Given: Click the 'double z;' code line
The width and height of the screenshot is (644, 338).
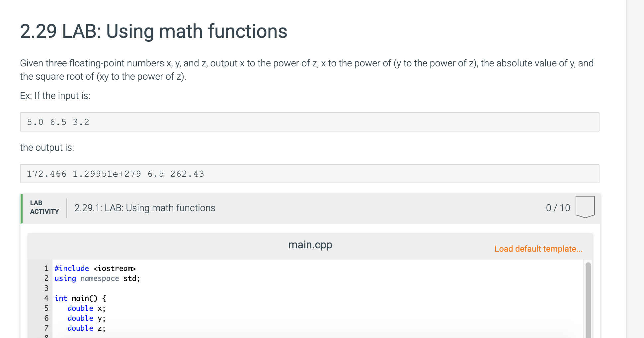Looking at the screenshot, I should pos(86,328).
